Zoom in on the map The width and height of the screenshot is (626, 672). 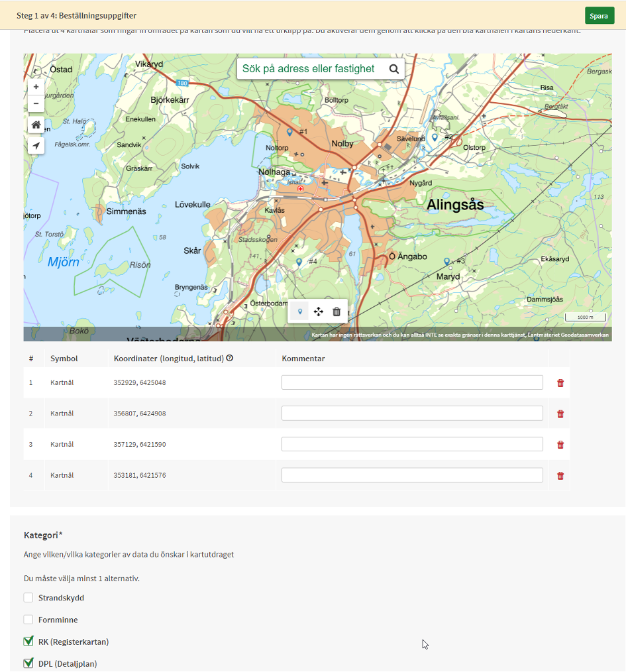pyautogui.click(x=36, y=87)
